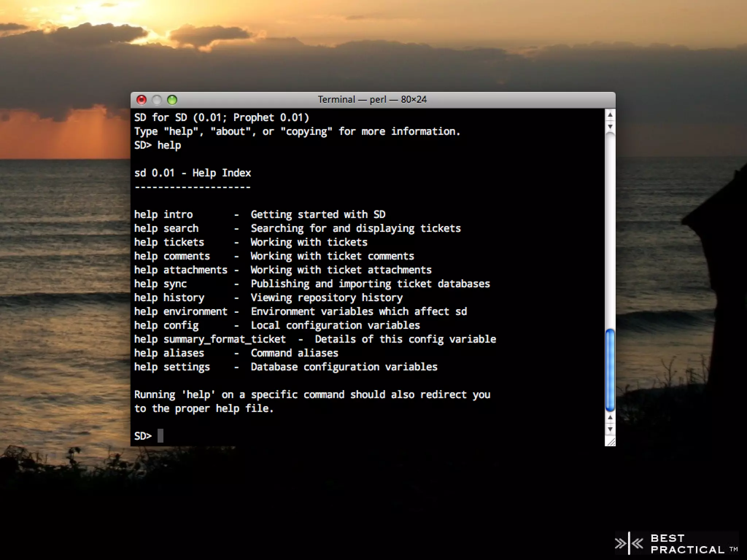The height and width of the screenshot is (560, 747).
Task: Select the 'help tickets' entry text
Action: click(x=169, y=242)
